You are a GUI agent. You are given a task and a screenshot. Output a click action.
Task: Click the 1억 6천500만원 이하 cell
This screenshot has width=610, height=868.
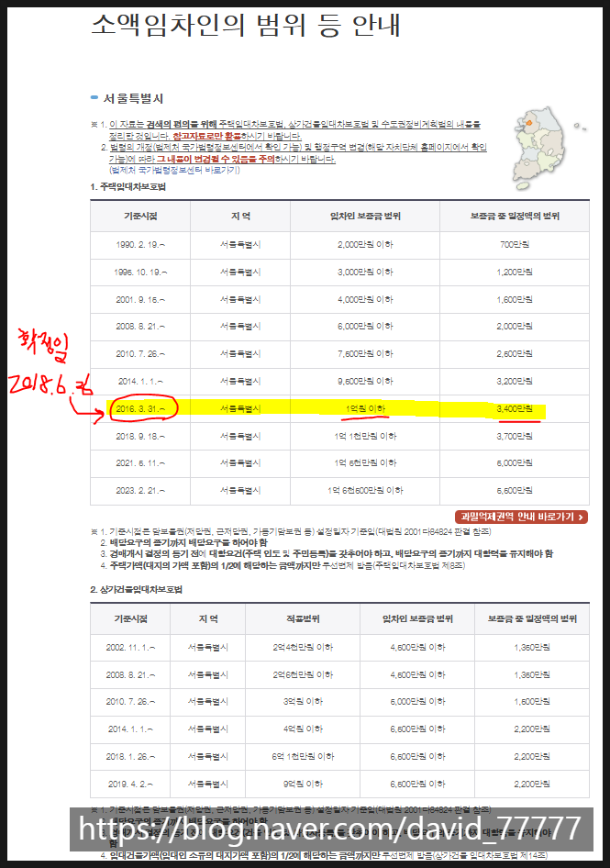365,491
